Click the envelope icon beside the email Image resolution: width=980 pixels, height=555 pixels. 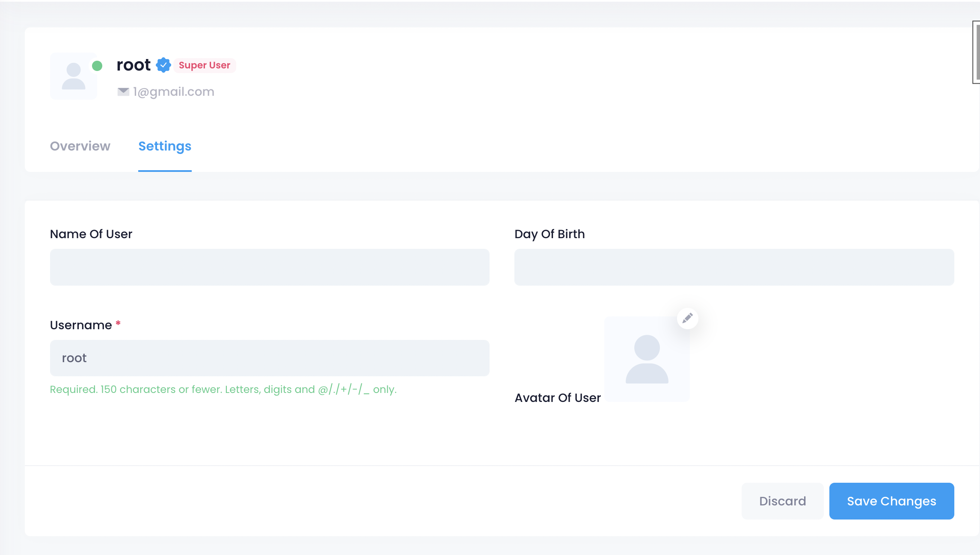click(123, 92)
